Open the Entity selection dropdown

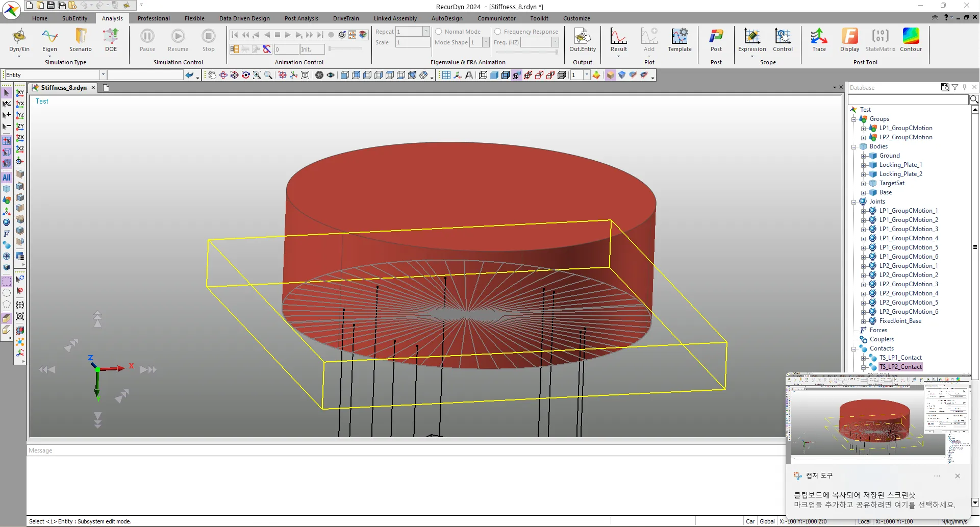(x=103, y=75)
